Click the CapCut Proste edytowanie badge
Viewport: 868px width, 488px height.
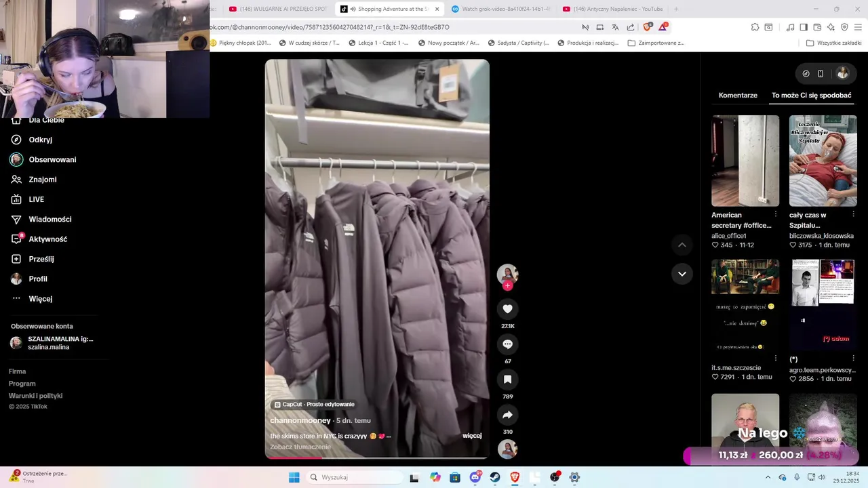tap(315, 405)
